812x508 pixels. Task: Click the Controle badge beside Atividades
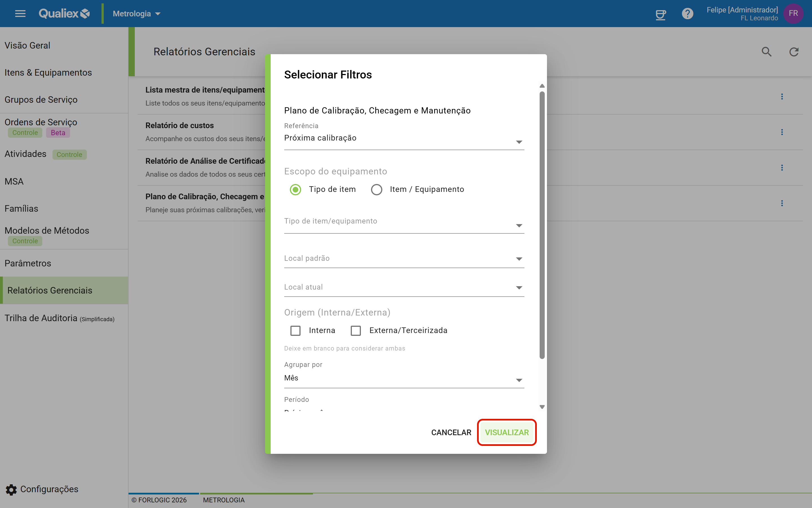point(69,155)
